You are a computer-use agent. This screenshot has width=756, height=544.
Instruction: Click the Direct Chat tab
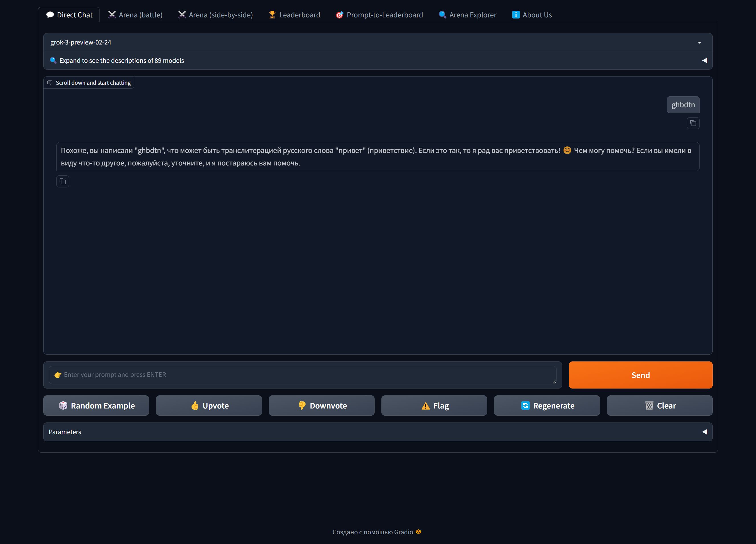70,14
